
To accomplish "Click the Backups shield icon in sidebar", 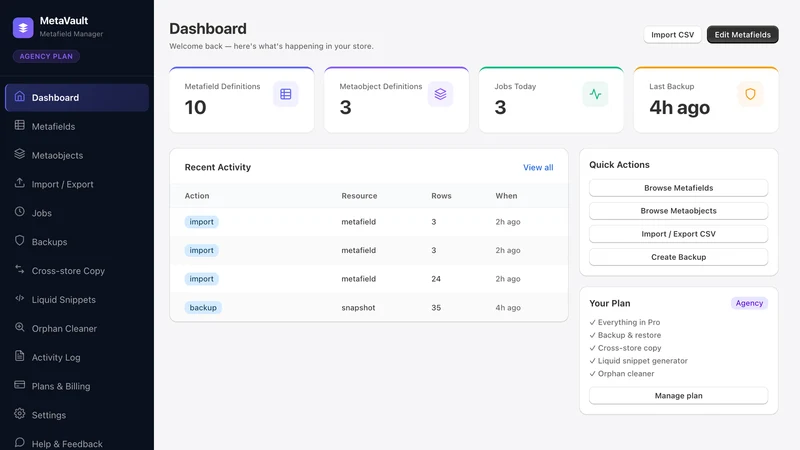I will point(19,240).
